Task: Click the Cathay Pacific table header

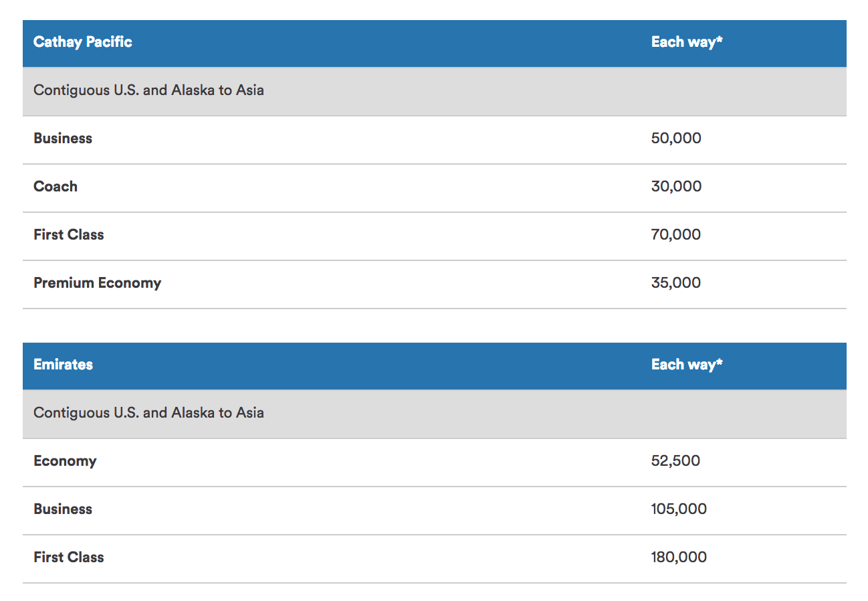Action: pos(83,42)
